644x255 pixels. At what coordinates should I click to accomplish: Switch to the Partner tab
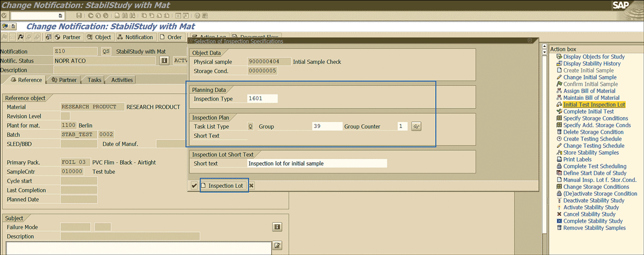click(x=64, y=80)
